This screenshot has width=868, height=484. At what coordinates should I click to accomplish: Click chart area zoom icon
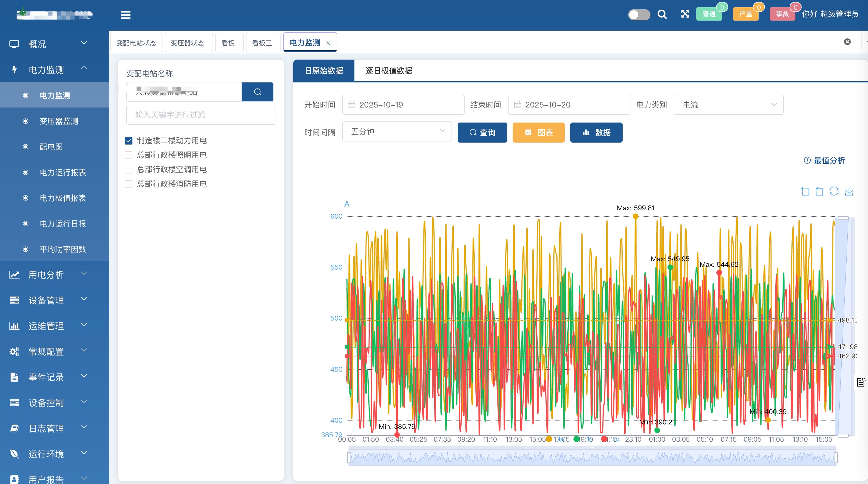[x=805, y=191]
